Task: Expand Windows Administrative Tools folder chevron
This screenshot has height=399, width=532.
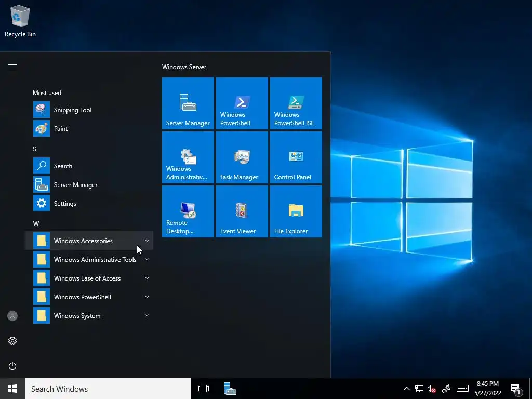Action: tap(147, 259)
